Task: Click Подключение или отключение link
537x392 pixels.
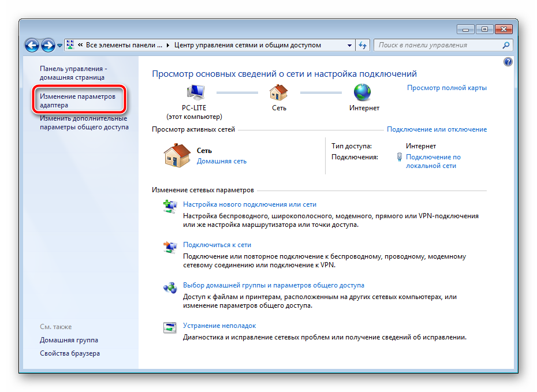Action: (x=437, y=129)
